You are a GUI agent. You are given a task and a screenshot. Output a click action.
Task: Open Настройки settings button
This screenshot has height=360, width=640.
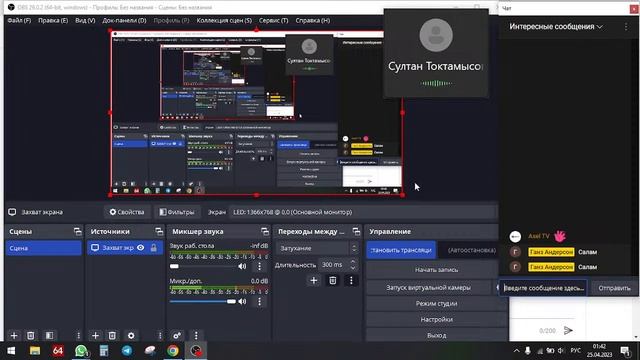click(x=436, y=320)
